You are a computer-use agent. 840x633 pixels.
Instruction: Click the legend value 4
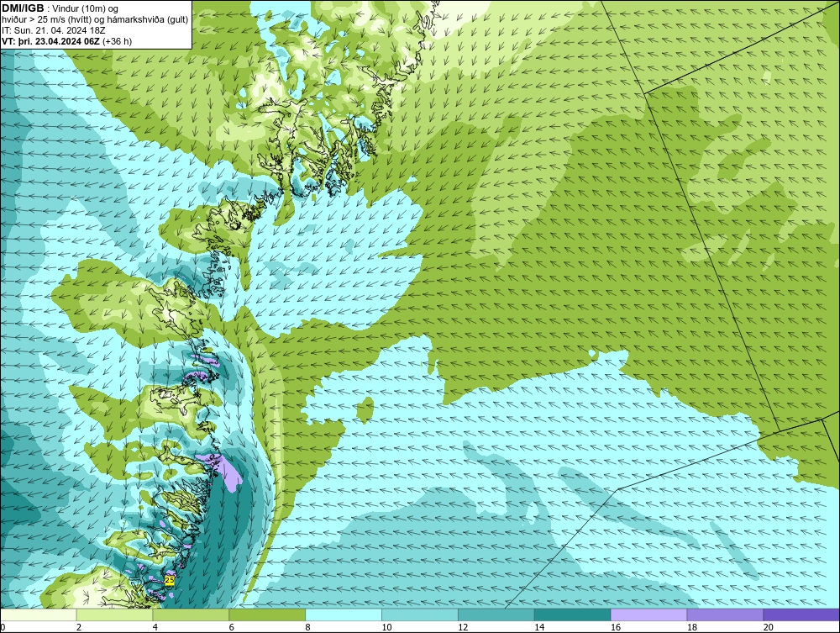pos(155,627)
